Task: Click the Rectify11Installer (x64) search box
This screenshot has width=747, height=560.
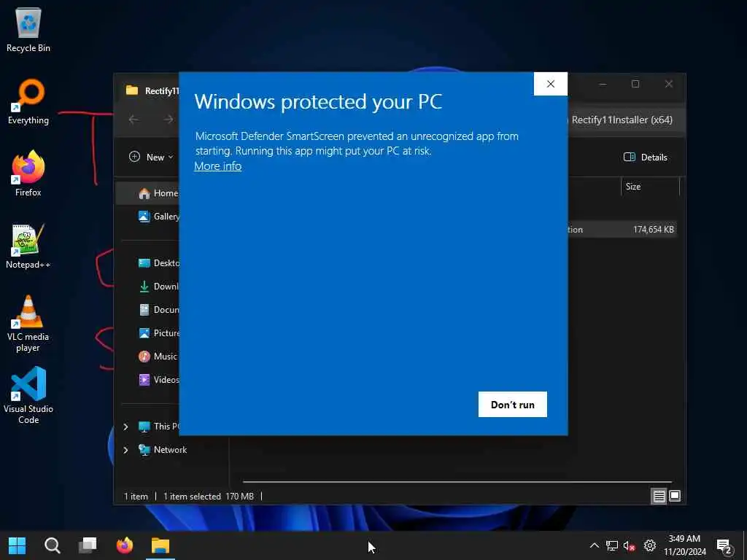Action: 625,120
